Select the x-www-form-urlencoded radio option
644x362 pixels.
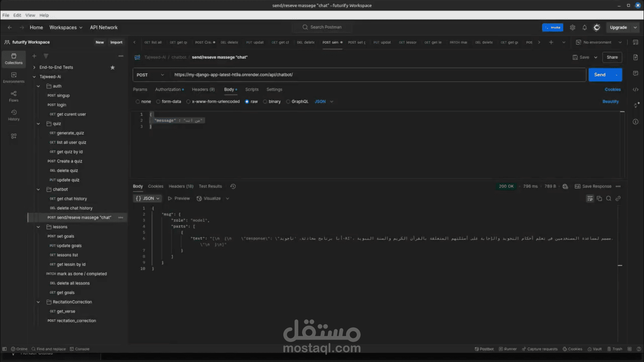coord(188,102)
